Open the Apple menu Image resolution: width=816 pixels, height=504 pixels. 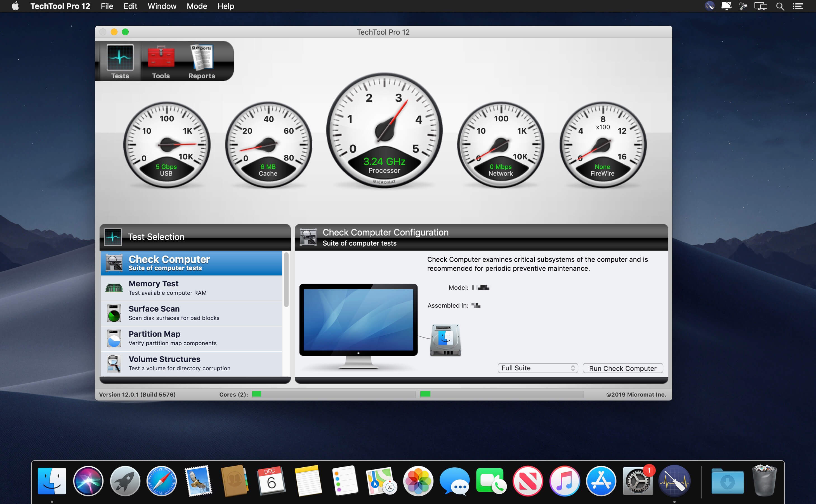point(15,6)
